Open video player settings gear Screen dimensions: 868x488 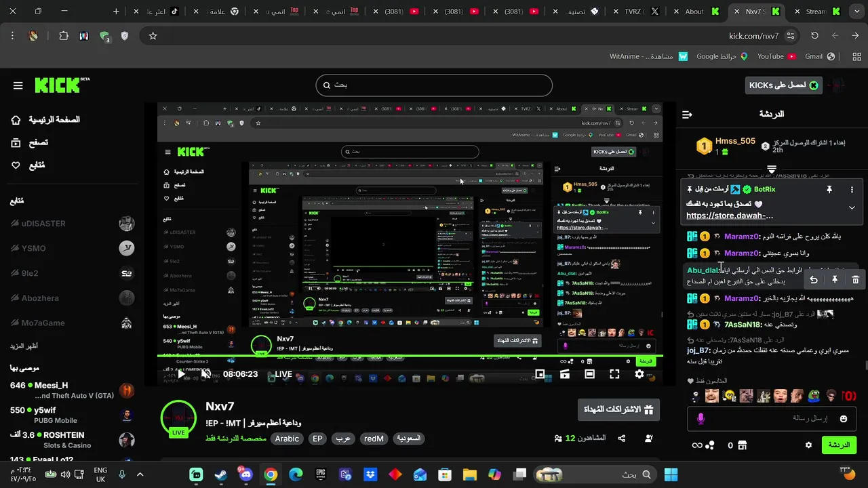[639, 374]
